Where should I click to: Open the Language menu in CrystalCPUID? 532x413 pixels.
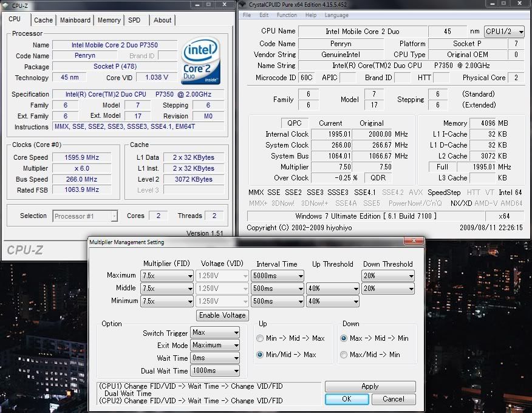pyautogui.click(x=336, y=15)
